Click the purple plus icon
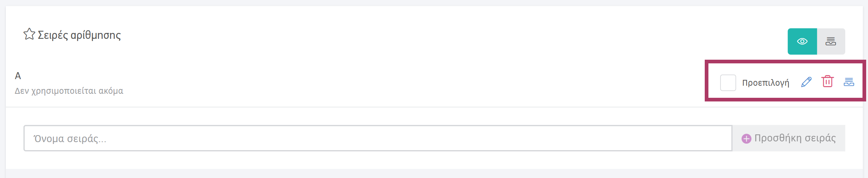The image size is (868, 178). click(746, 138)
